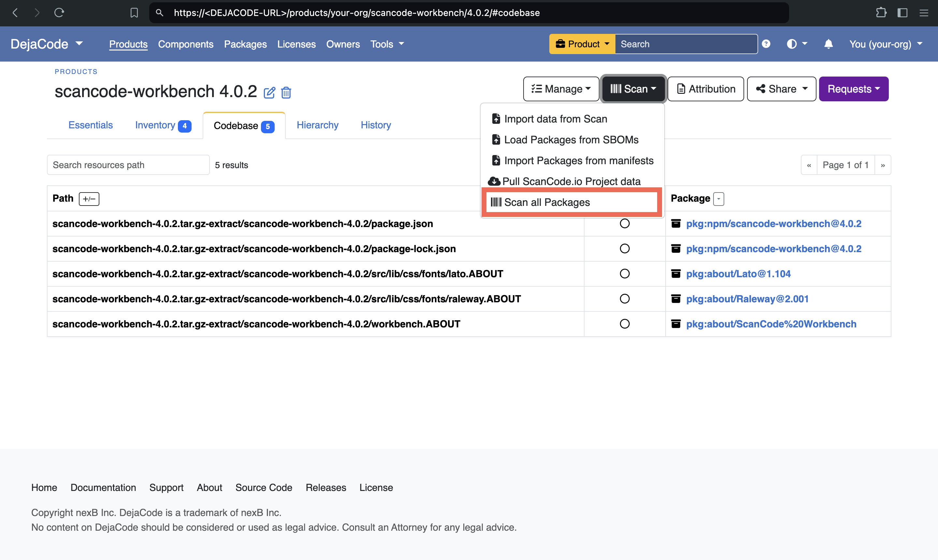Select radio for workbench.ABOUT row
Viewport: 938px width, 560px height.
625,324
